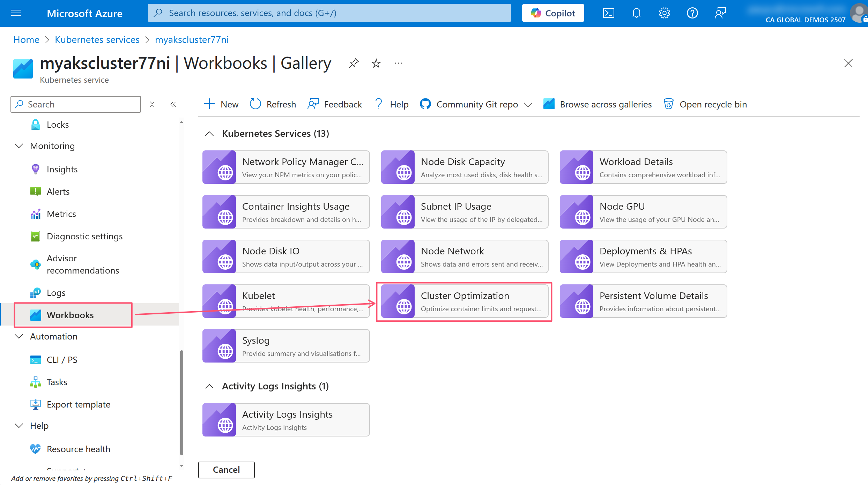Select Browse across galleries
The width and height of the screenshot is (868, 485).
click(598, 104)
